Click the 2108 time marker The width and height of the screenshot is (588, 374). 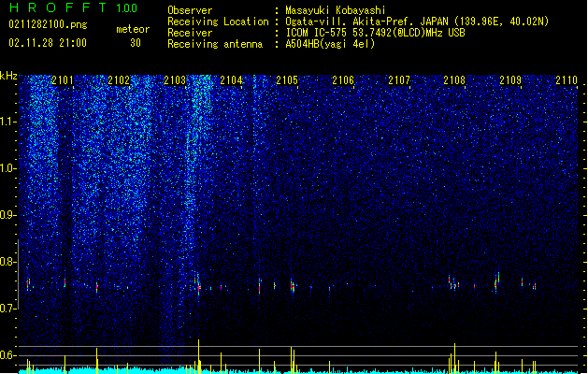click(454, 80)
